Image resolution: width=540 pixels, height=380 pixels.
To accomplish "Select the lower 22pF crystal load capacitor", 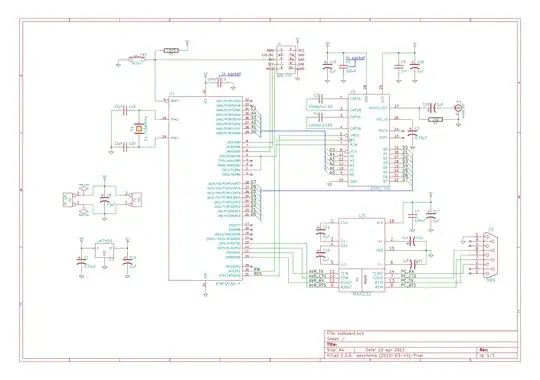I will click(x=125, y=147).
